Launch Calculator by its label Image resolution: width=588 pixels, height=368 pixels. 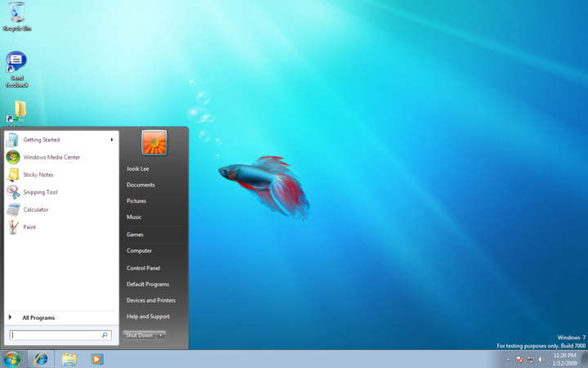pyautogui.click(x=36, y=209)
